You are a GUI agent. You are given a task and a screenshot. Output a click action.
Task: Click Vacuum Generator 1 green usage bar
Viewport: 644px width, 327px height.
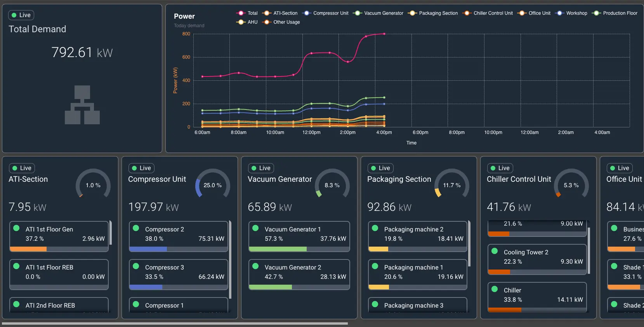click(x=278, y=249)
